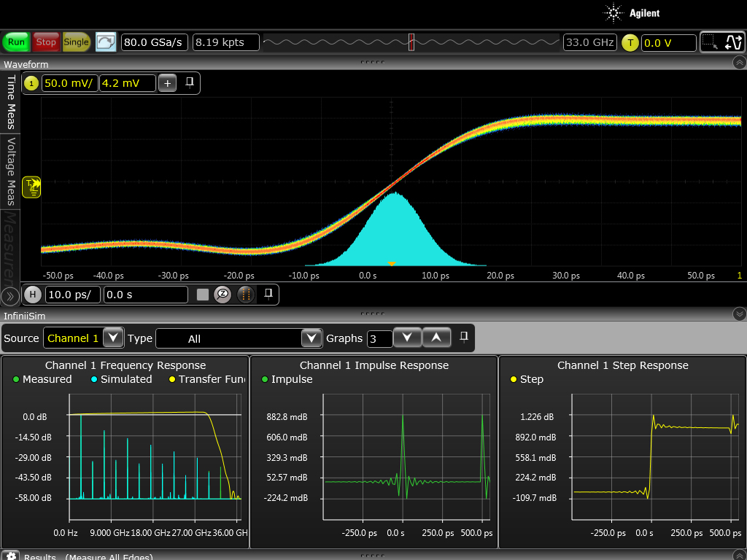Viewport: 747px width, 560px height.
Task: Click the memory bar position marker
Action: click(411, 42)
